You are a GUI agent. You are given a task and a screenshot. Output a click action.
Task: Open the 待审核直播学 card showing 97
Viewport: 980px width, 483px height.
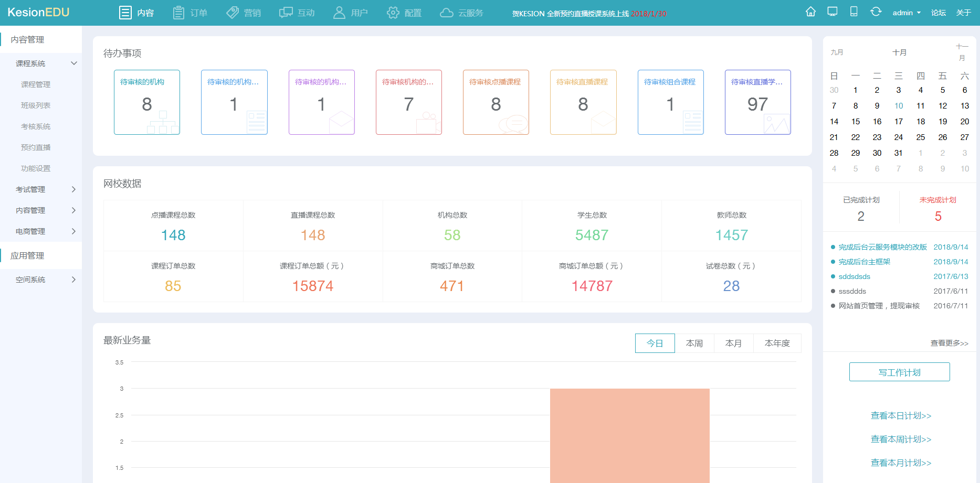(x=757, y=102)
